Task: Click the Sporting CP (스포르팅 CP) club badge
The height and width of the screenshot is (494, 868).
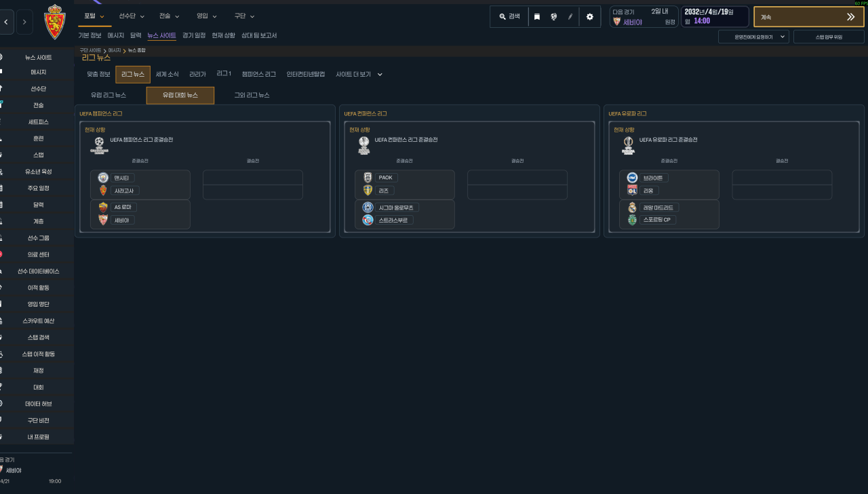Action: (632, 219)
